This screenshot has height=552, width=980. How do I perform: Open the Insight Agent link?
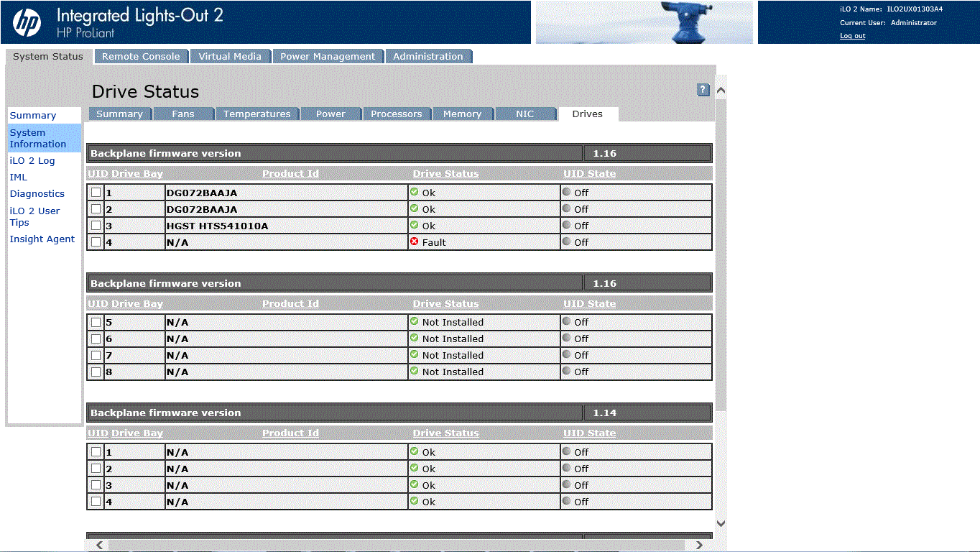tap(42, 239)
